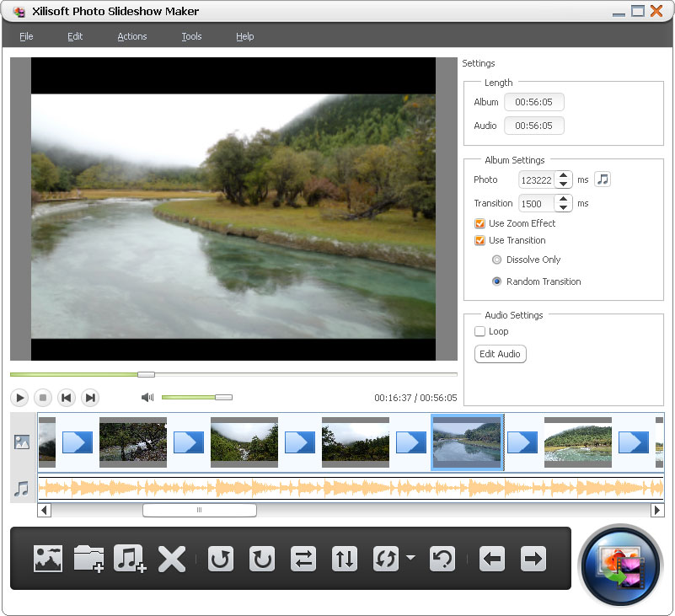This screenshot has height=616, width=675.
Task: Click the Edit Audio button
Action: click(501, 354)
